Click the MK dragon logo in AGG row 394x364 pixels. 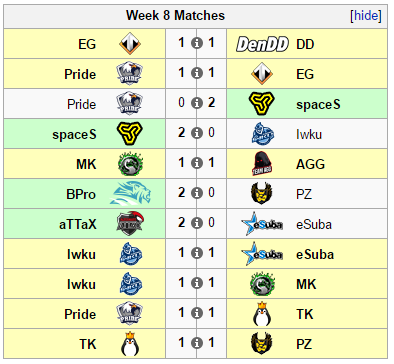pos(130,164)
